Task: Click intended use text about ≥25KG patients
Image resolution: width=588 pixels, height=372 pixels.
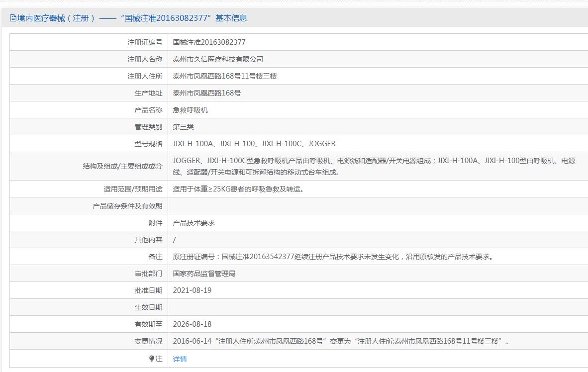Action: [x=238, y=189]
